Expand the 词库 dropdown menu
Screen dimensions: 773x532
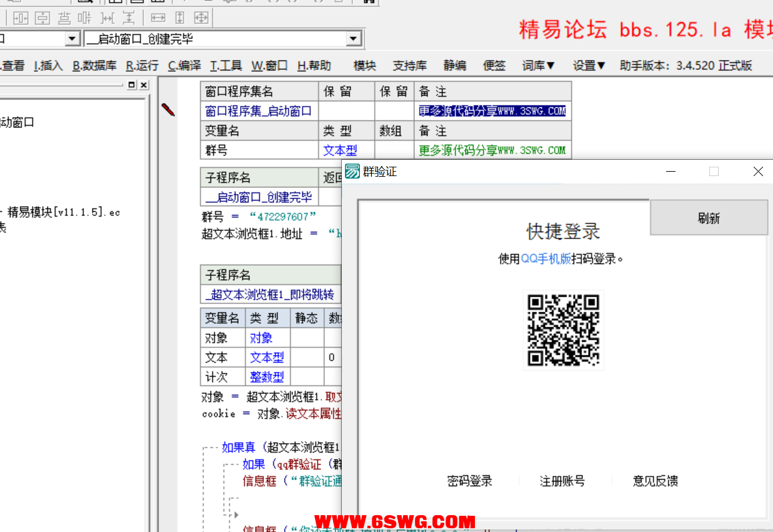click(539, 66)
